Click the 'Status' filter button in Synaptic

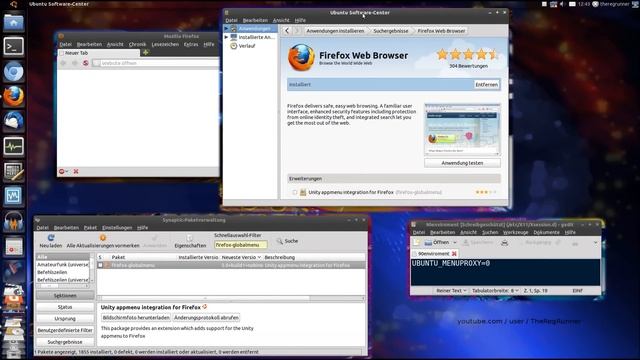pyautogui.click(x=65, y=307)
